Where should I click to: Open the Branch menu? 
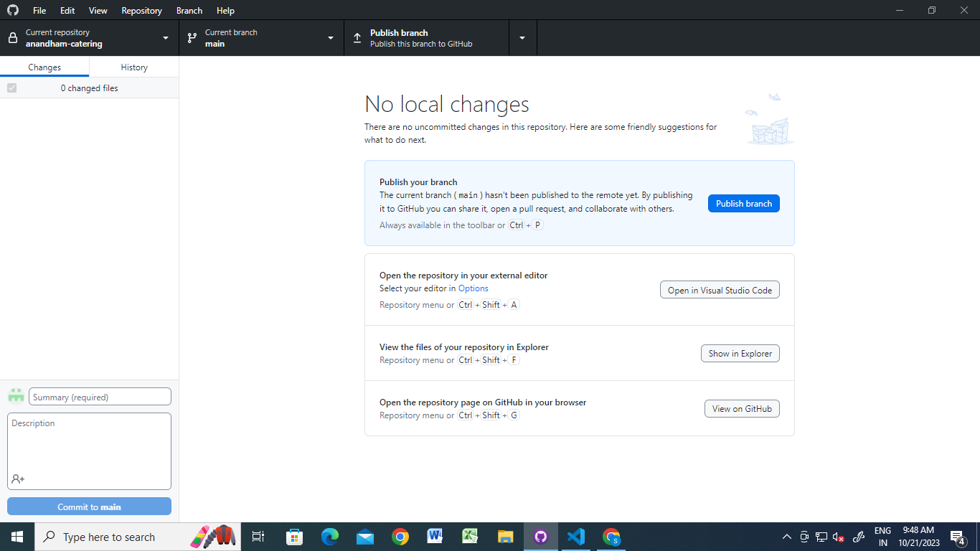[x=189, y=11]
